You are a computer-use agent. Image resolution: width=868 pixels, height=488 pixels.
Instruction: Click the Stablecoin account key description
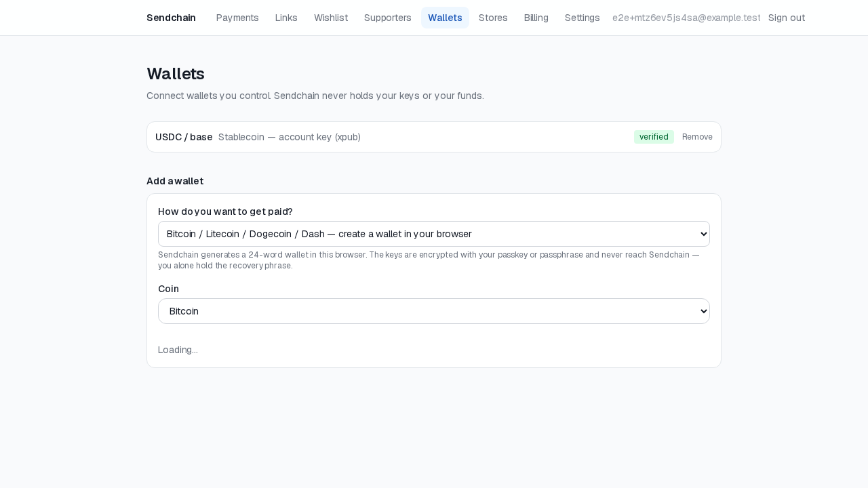pyautogui.click(x=290, y=137)
